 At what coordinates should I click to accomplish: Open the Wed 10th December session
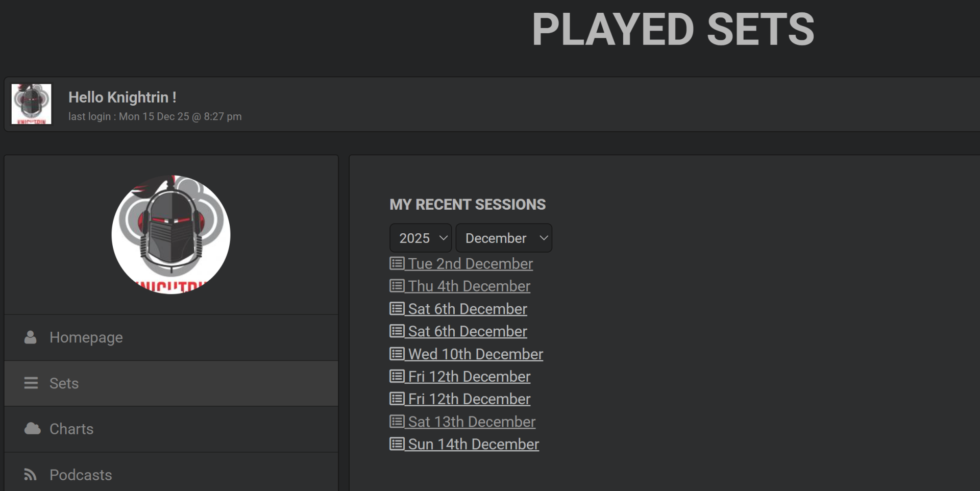475,354
